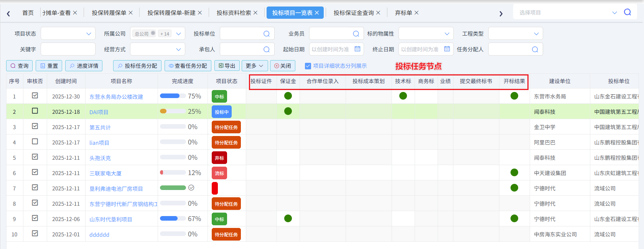Uncheck the 审核否 box for 东营水务局办公楼改建
Screen dimensions: 644x249
point(35,95)
